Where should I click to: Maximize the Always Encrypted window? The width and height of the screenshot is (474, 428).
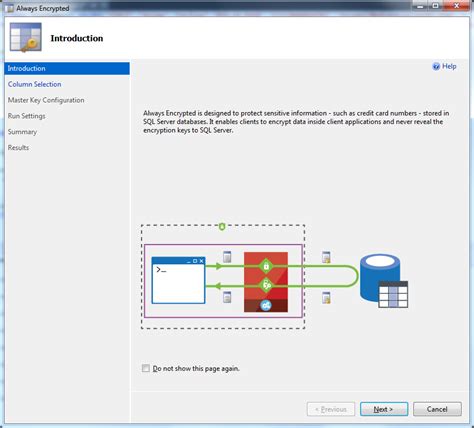[x=435, y=6]
